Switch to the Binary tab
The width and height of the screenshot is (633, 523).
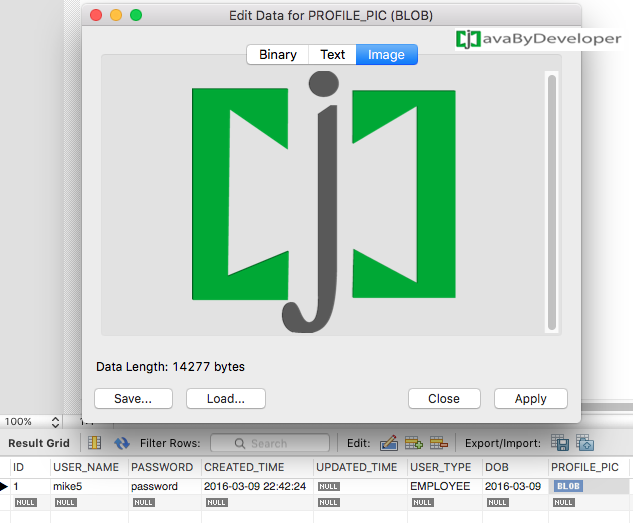click(x=278, y=54)
